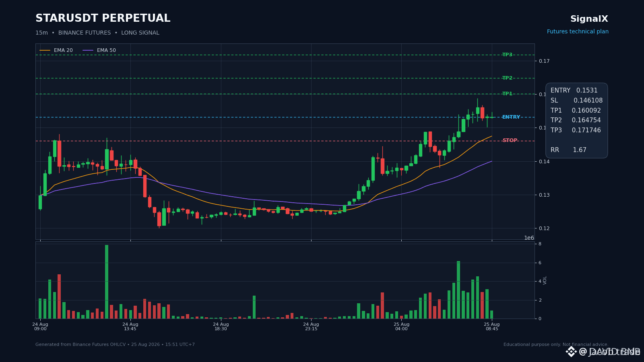Image resolution: width=644 pixels, height=362 pixels.
Task: Click the 0.17 price axis label
Action: point(544,61)
